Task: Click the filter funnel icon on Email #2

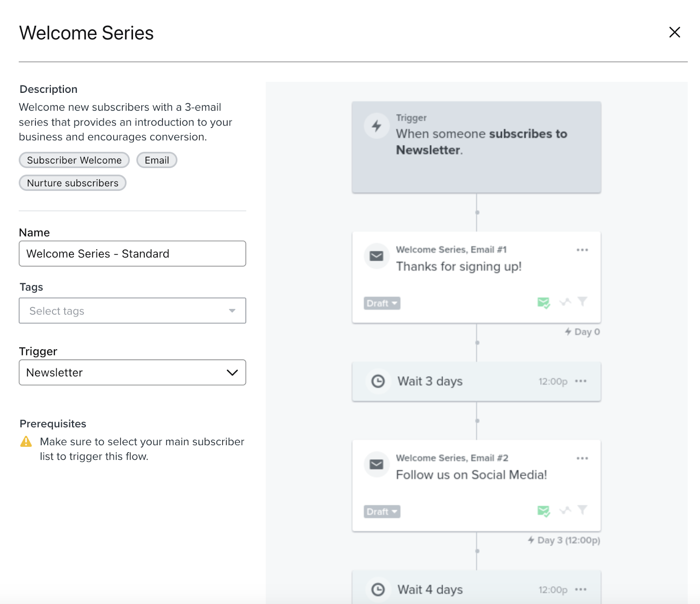Action: click(582, 510)
